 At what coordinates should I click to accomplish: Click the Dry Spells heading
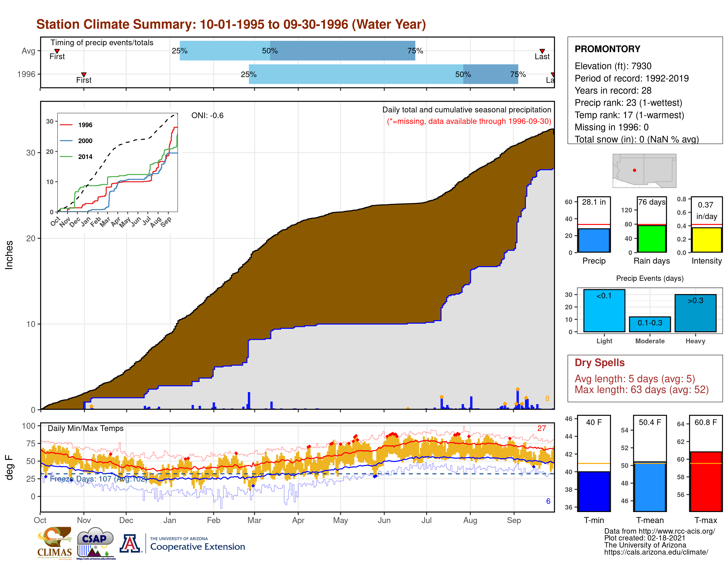(x=599, y=363)
